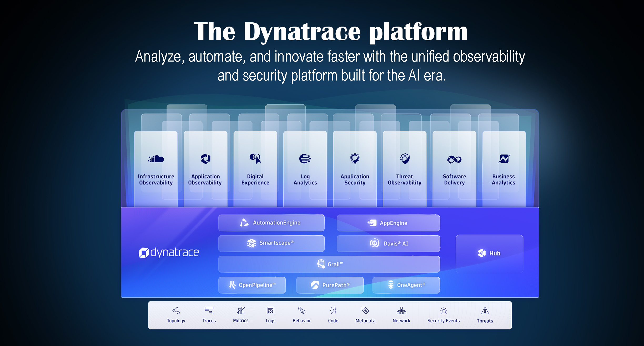Screen dimensions: 644x346
Task: Click the dynatrace logo
Action: coord(169,253)
